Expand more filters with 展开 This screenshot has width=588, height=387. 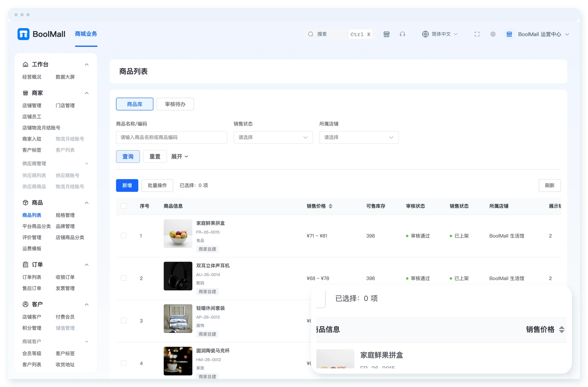[x=180, y=156]
